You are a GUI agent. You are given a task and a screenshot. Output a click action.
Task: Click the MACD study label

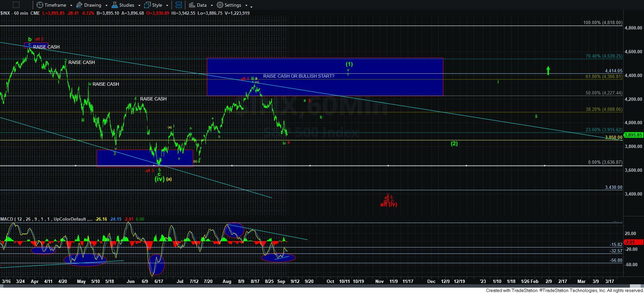[46, 219]
